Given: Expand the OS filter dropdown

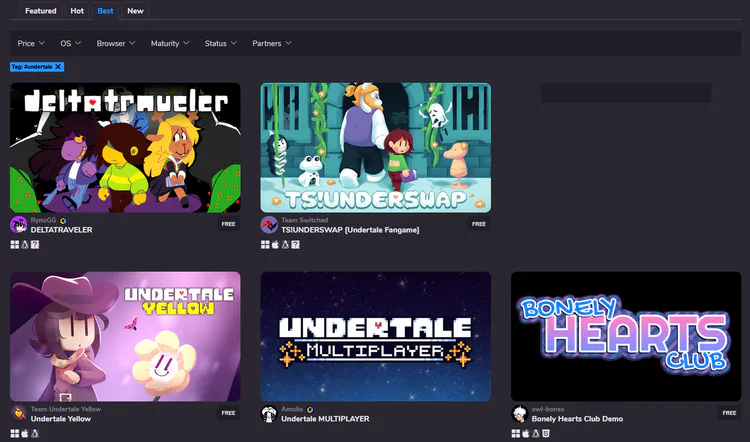Looking at the screenshot, I should pyautogui.click(x=70, y=43).
